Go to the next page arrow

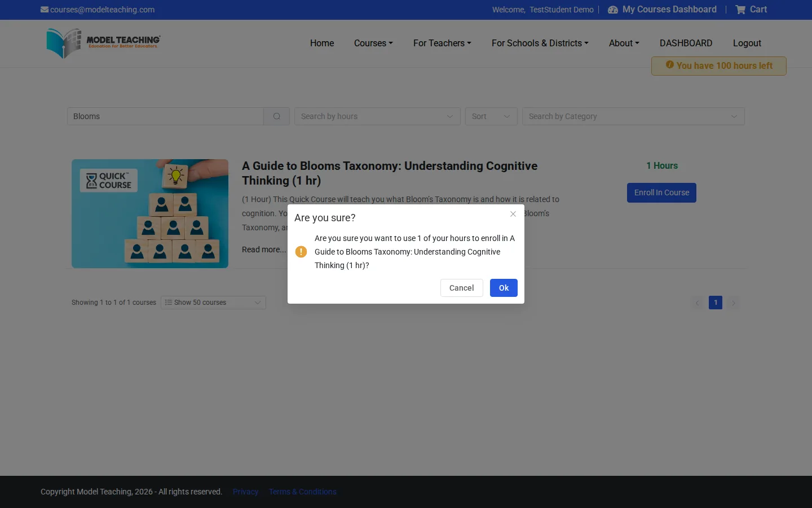pos(734,303)
